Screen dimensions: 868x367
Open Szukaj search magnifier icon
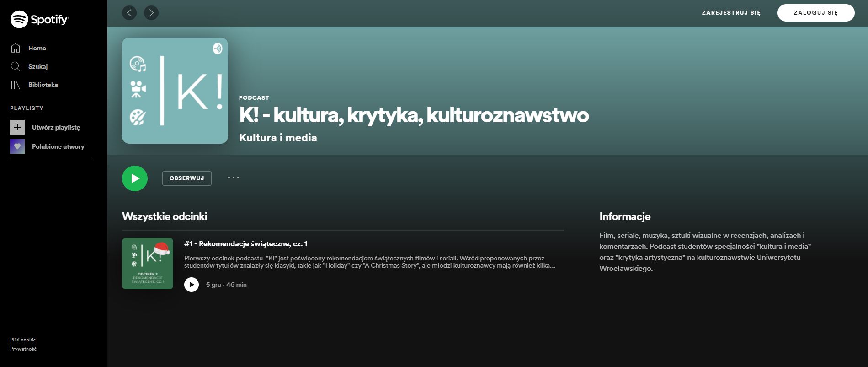click(x=16, y=66)
